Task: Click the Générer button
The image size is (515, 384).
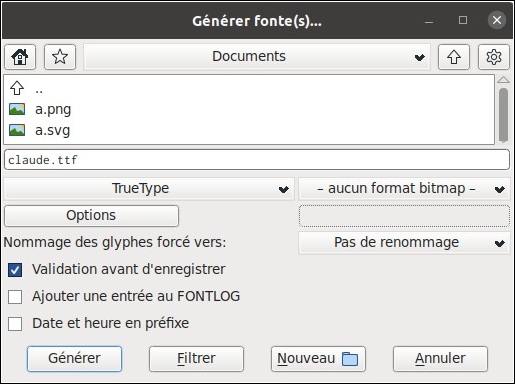Action: [x=74, y=359]
